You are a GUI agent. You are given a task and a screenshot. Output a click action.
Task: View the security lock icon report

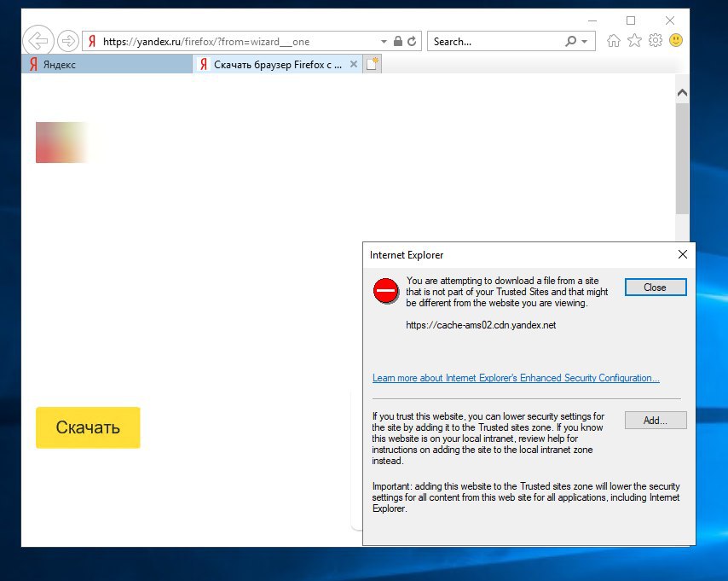pos(398,41)
